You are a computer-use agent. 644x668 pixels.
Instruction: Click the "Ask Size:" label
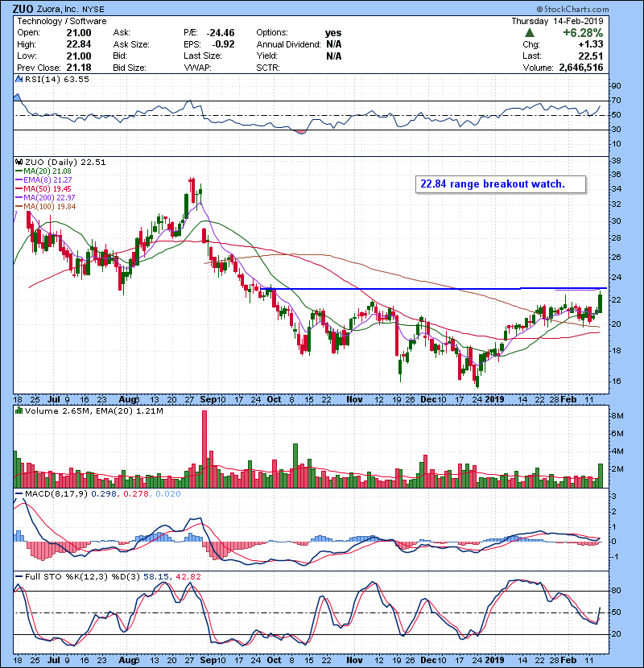[x=131, y=44]
